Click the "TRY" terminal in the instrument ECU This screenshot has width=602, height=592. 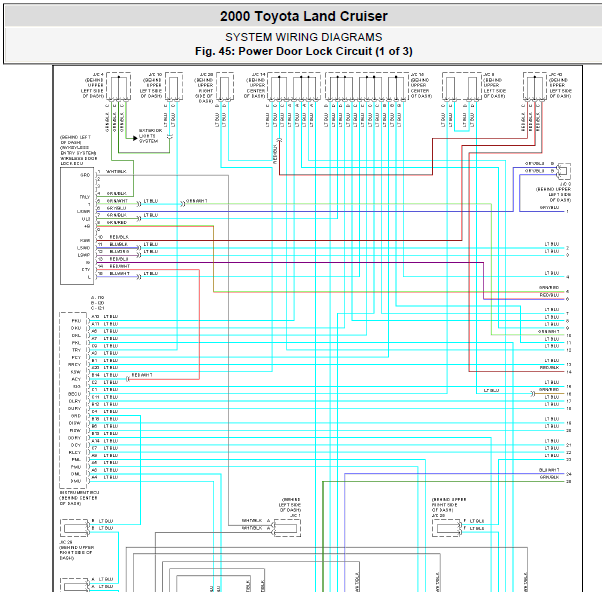(76, 350)
